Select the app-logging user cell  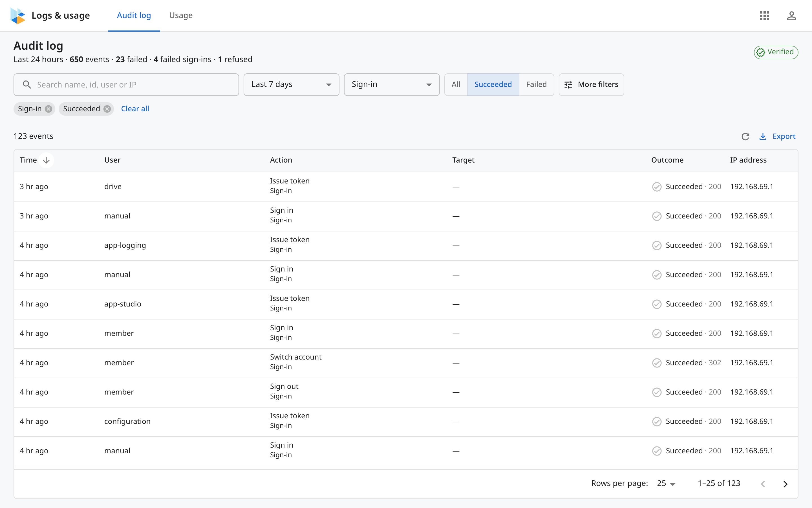125,246
